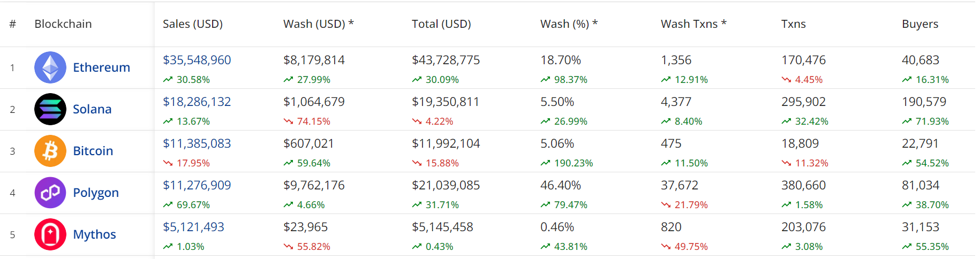Click the Solana logo icon
The width and height of the screenshot is (980, 259).
pos(50,109)
